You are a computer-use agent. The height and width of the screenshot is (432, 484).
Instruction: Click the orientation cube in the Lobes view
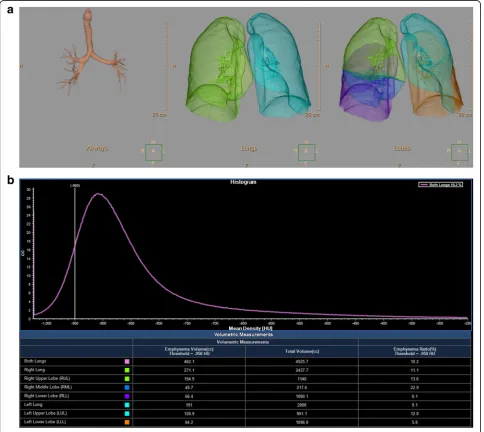(x=459, y=152)
